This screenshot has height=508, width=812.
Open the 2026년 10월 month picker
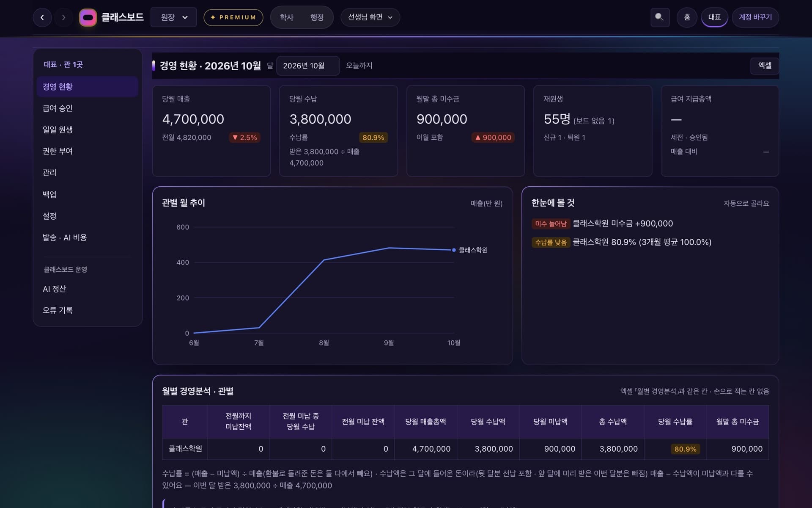pos(308,66)
